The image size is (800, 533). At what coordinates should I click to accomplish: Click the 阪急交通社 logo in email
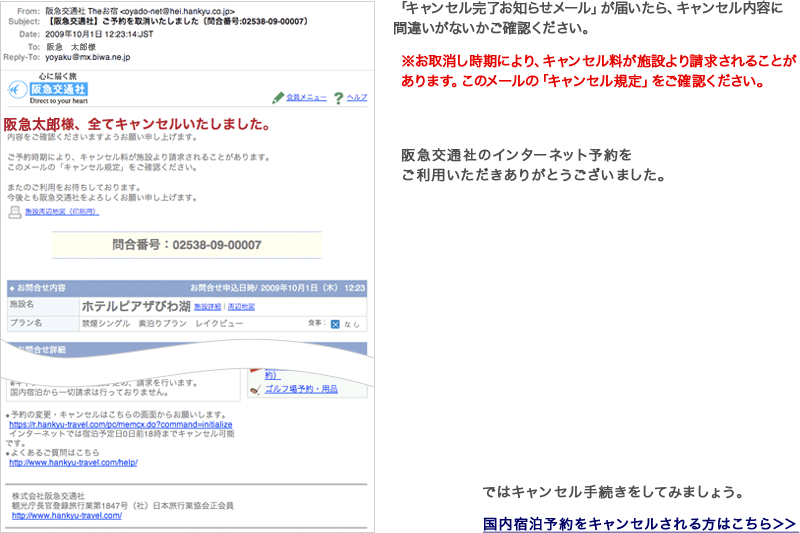47,89
